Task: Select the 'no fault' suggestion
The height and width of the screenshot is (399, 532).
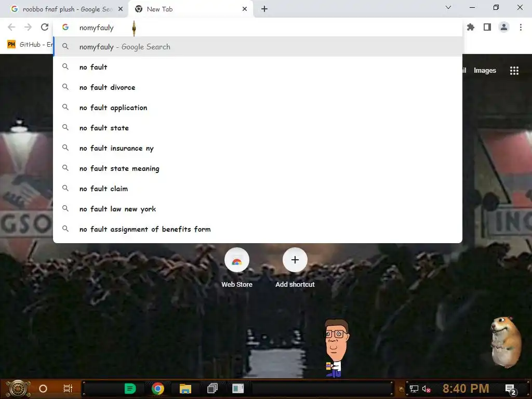Action: 258,67
